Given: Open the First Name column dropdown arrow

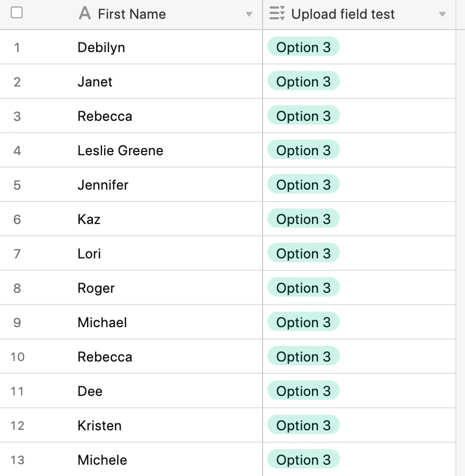Looking at the screenshot, I should pos(249,15).
